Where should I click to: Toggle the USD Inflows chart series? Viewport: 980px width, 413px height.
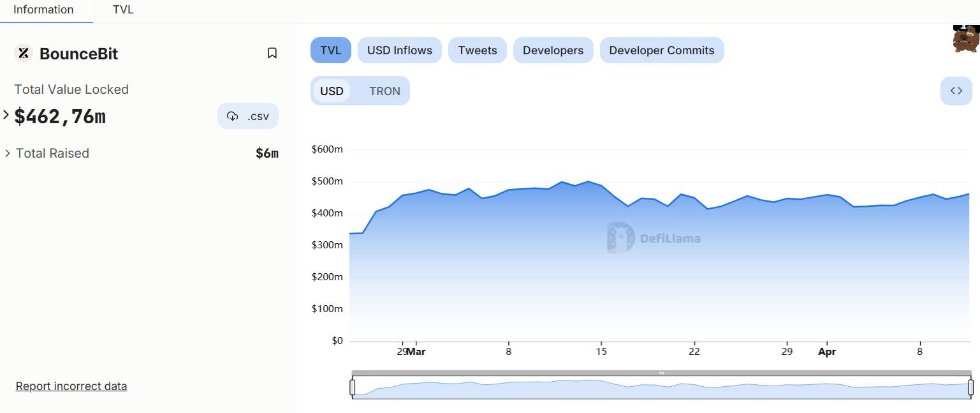400,50
